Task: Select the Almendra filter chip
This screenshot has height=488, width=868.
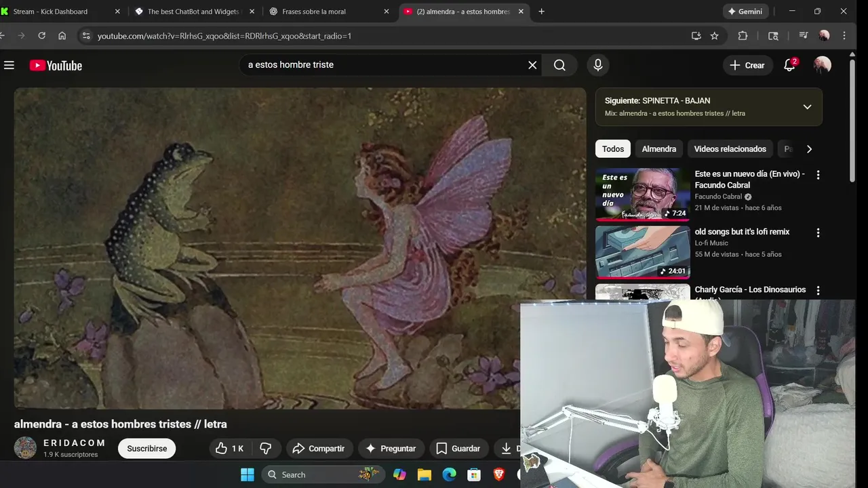Action: click(x=659, y=149)
